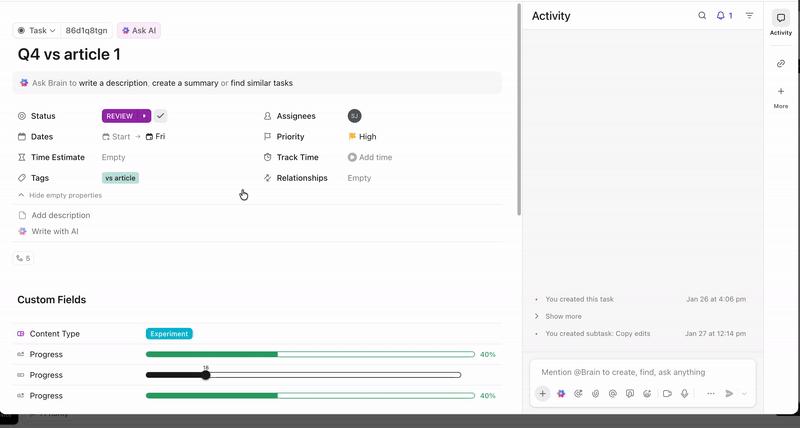
Task: Click the Ask AI button
Action: [139, 31]
